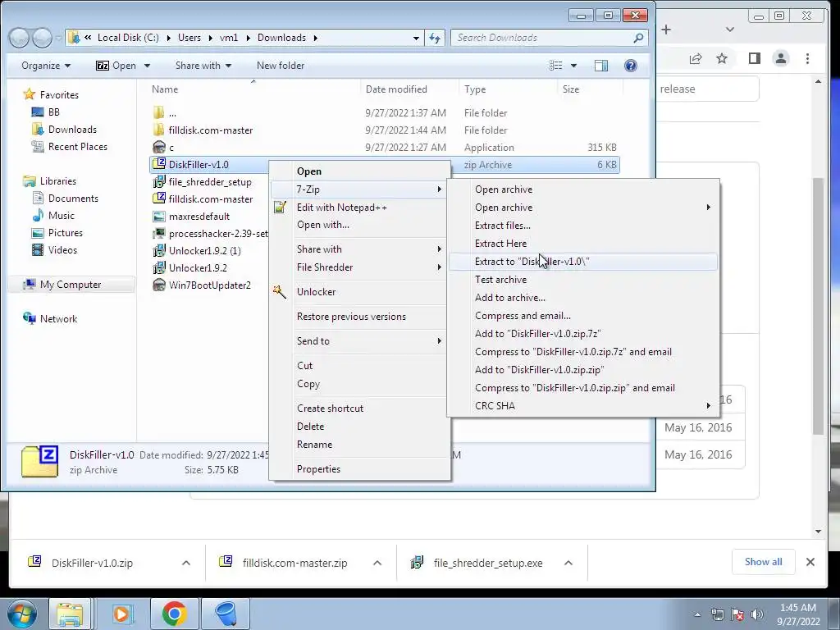Screen dimensions: 840x630
Task: Open filldisk.com-master.zip download chevron
Action: 377,563
